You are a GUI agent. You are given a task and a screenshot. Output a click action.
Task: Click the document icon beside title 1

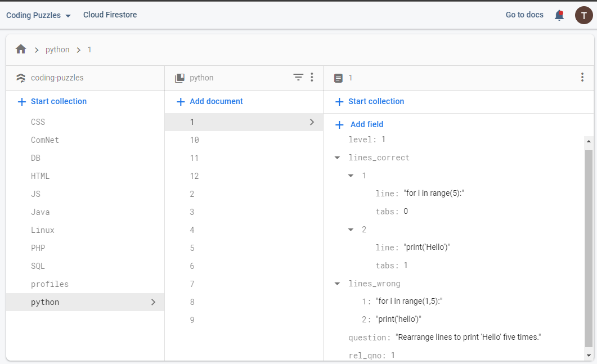tap(338, 78)
